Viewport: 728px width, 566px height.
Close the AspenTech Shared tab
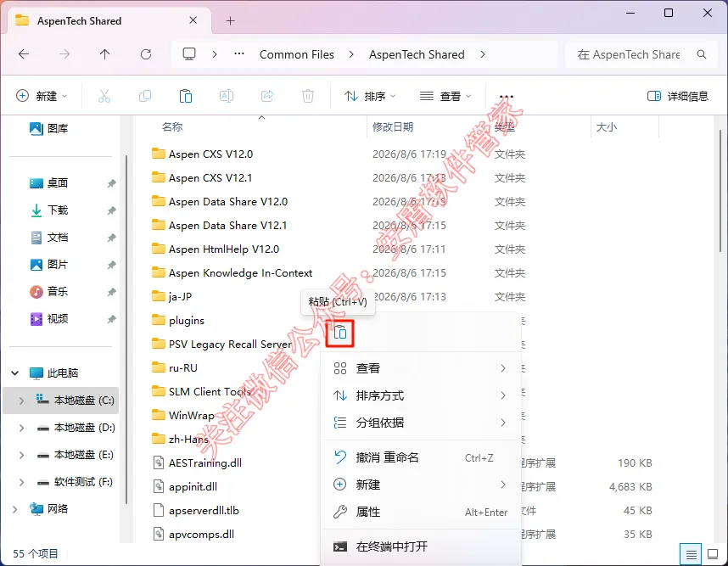click(x=193, y=20)
